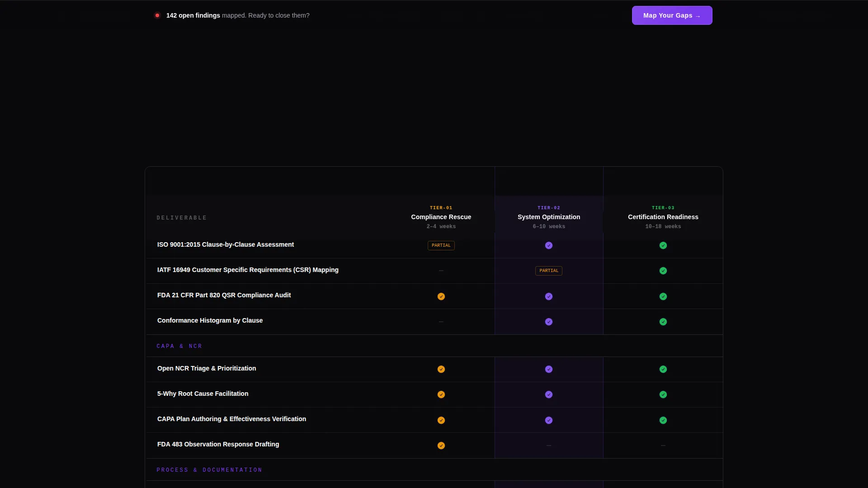Click the Process & Documentation section heading
The image size is (868, 488).
[209, 470]
